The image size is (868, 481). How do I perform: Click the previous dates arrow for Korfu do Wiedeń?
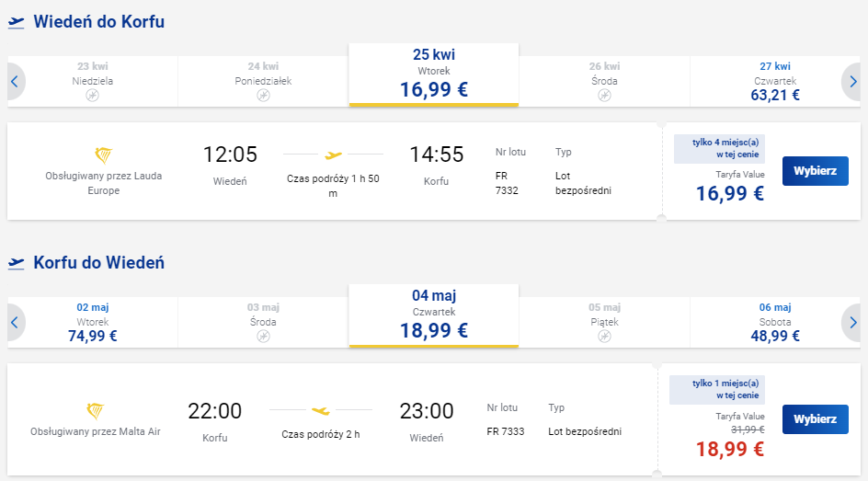click(15, 322)
